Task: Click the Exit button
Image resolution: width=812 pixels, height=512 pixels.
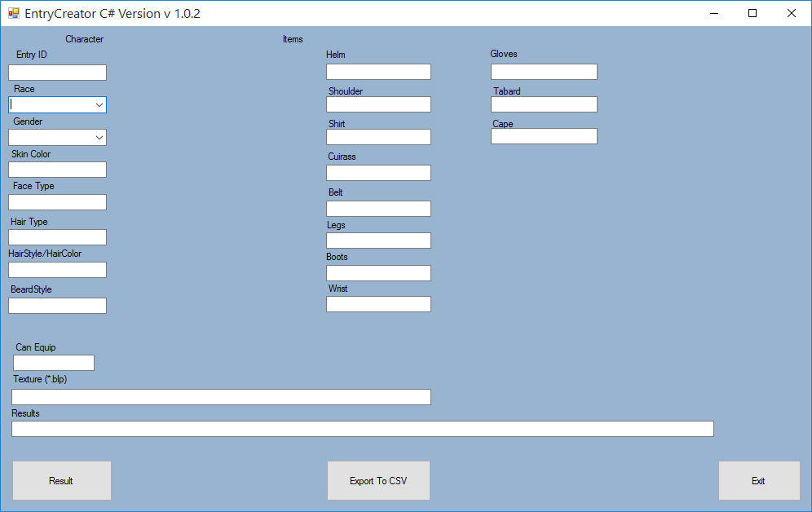Action: (x=758, y=480)
